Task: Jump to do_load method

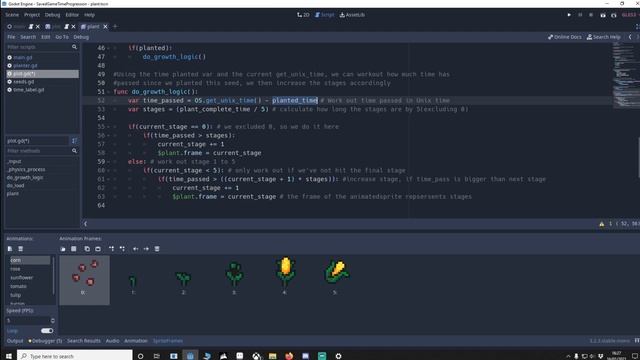Action: tap(16, 186)
